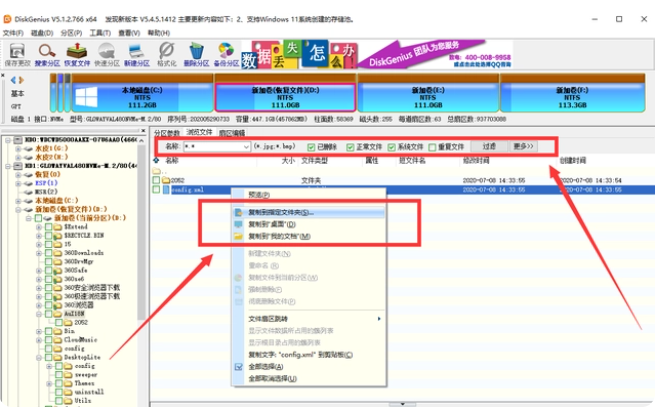Click the drive icon beside ESP(1)
The width and height of the screenshot is (658, 409).
[28, 183]
